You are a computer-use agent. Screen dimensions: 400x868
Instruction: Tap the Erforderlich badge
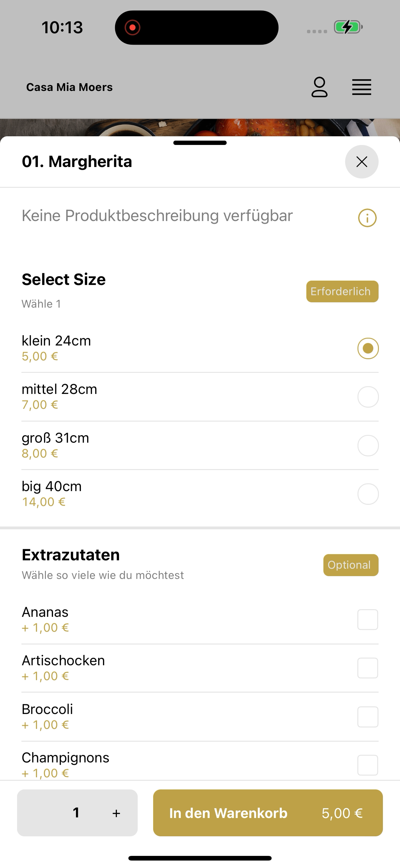coord(342,292)
